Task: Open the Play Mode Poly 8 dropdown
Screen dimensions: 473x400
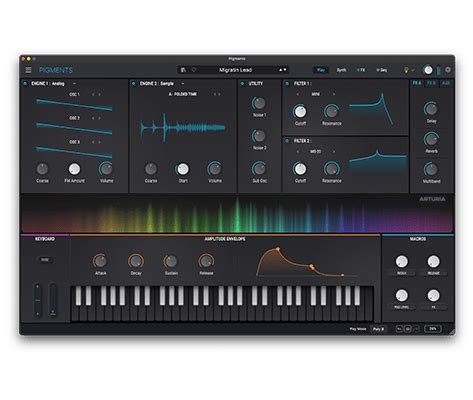Action: click(378, 329)
